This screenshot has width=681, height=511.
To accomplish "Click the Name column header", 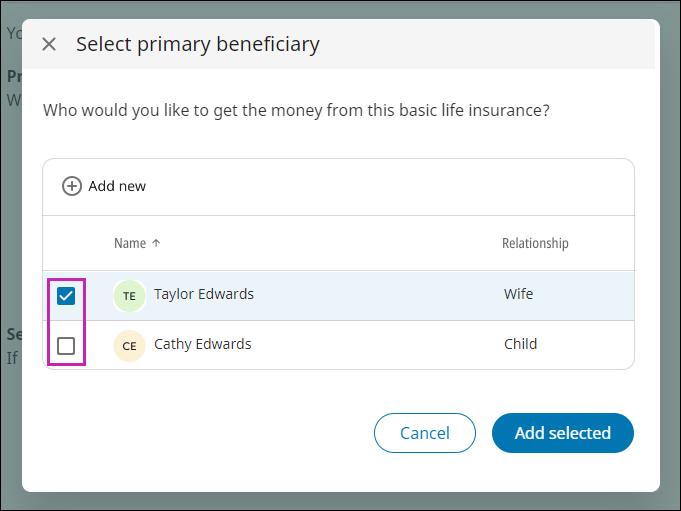I will [x=130, y=243].
